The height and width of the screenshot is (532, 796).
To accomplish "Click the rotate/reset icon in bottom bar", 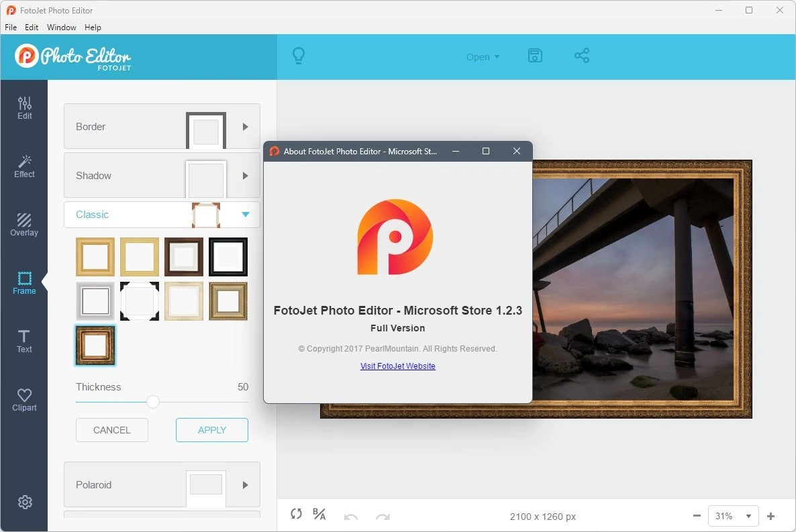I will coord(296,514).
